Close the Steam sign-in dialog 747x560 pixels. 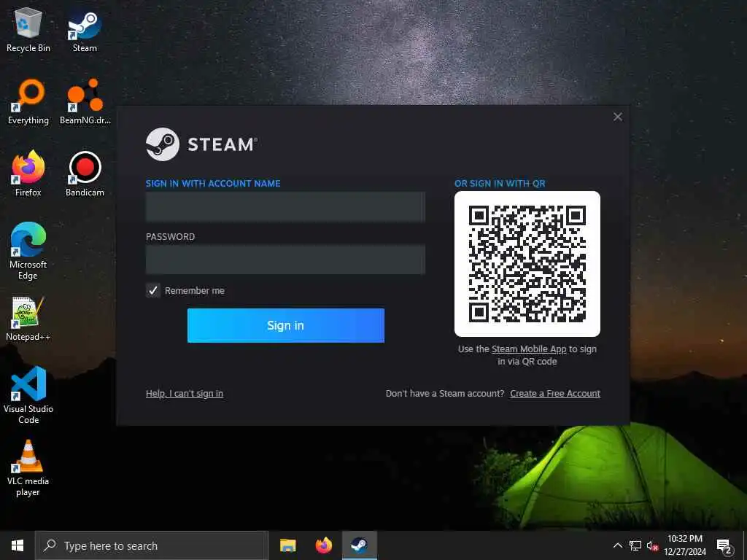[x=618, y=117]
